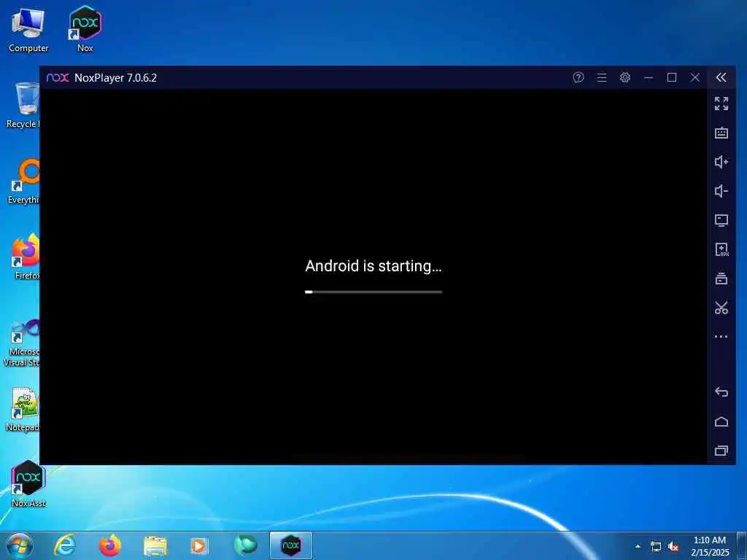Click the network icon in system tray
This screenshot has height=560, width=747.
pos(656,547)
